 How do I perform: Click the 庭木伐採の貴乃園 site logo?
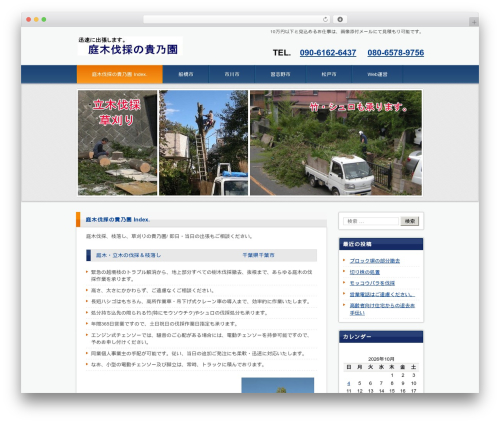(130, 46)
